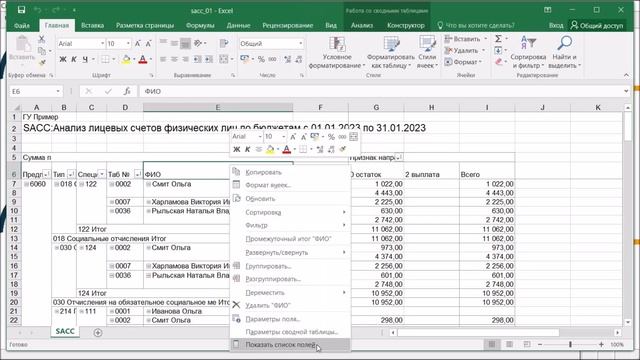Decrease font size in ribbon
Screen dimensions: 640x360
coord(148,44)
